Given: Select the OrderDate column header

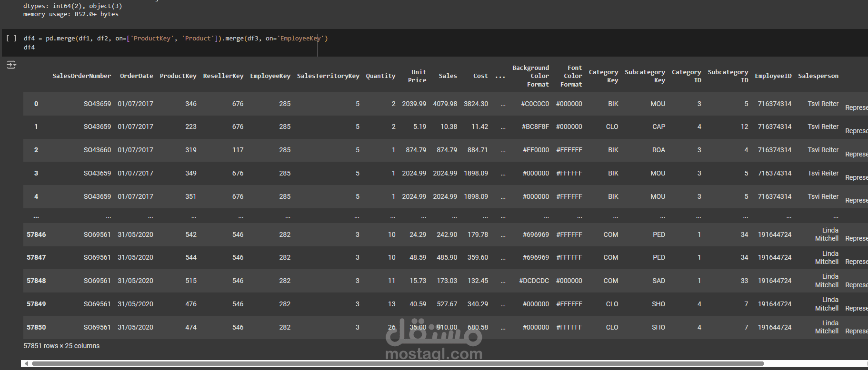Looking at the screenshot, I should click(136, 76).
